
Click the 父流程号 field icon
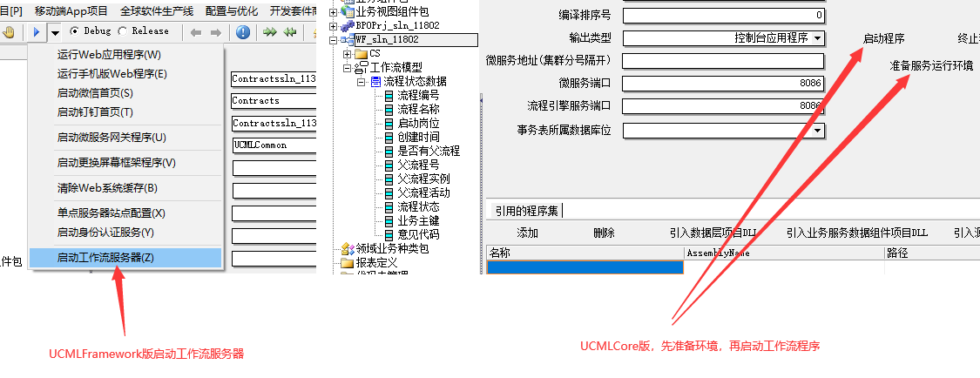[389, 165]
